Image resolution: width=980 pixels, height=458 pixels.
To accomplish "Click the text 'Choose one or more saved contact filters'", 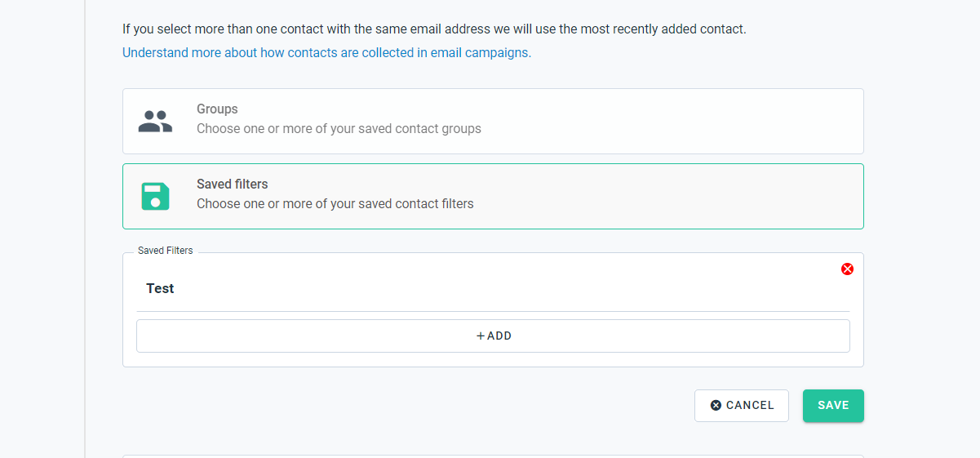I will pyautogui.click(x=335, y=203).
